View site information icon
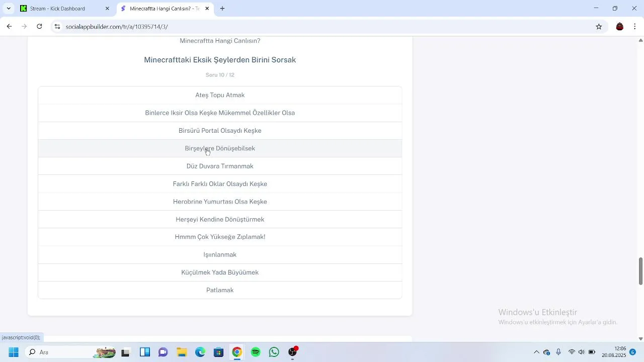644x362 pixels. (57, 27)
